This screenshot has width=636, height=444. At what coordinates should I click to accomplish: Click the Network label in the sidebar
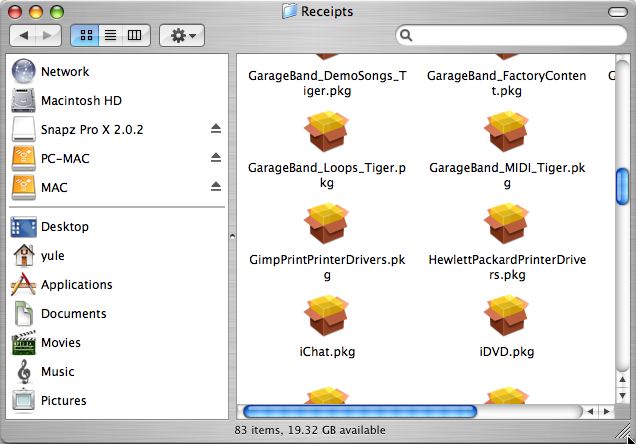point(65,72)
